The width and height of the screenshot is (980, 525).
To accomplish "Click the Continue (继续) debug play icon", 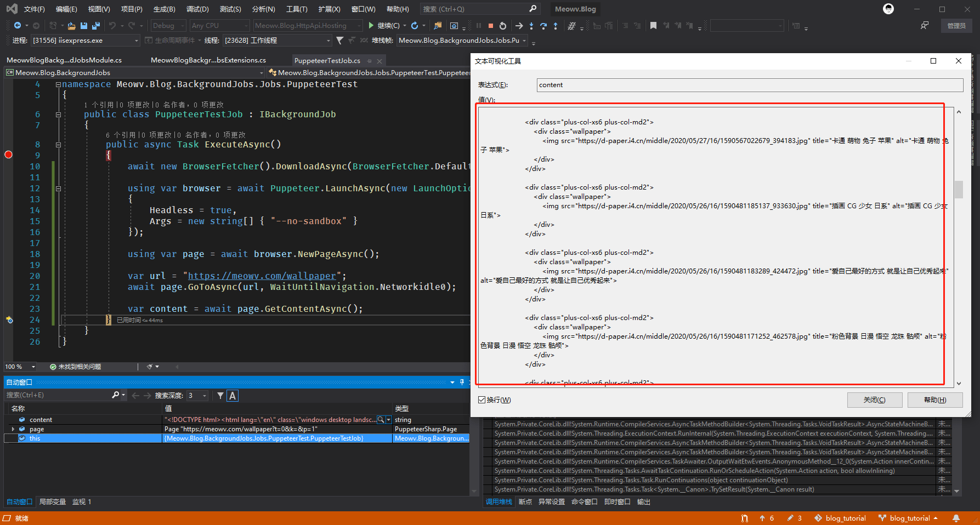I will click(x=371, y=26).
